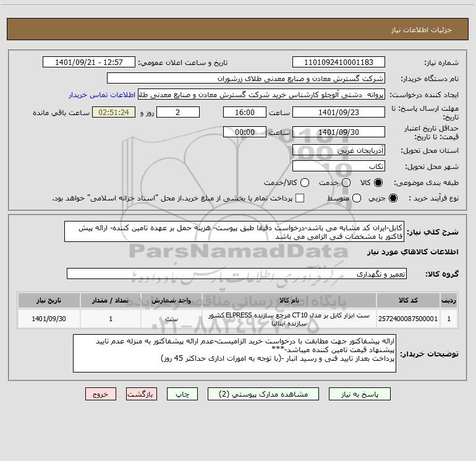Select the کالا/خدمت radio option
The height and width of the screenshot is (461, 476).
(305, 183)
